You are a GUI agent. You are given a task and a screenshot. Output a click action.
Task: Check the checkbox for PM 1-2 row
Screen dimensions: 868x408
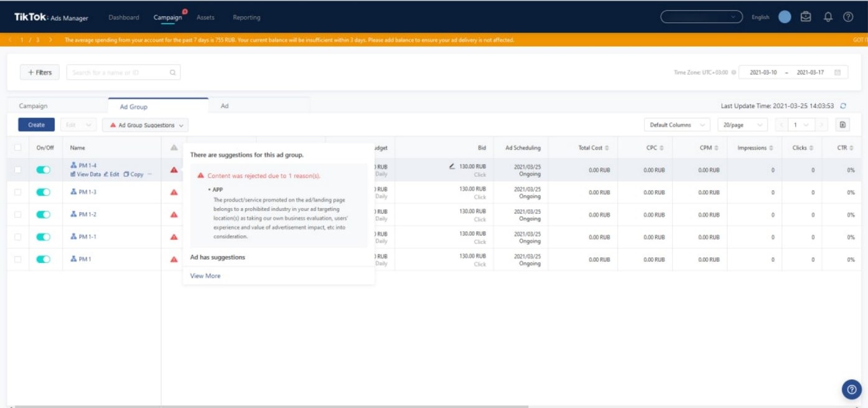(18, 214)
